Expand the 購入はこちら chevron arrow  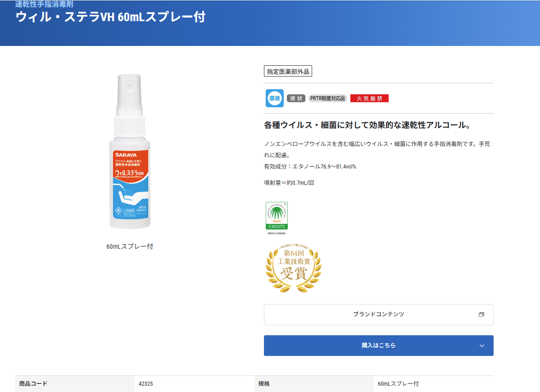click(482, 346)
